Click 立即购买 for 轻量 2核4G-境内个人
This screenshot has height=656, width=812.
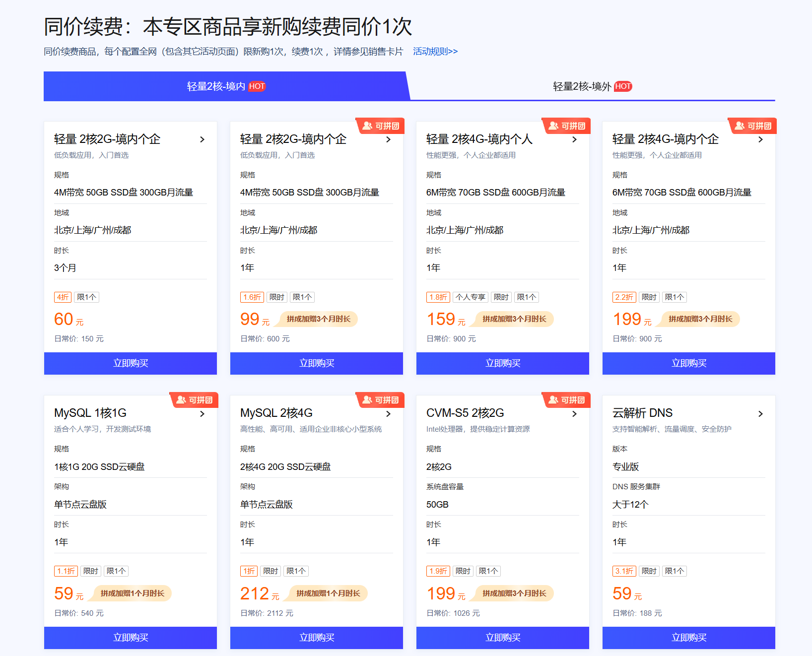(503, 363)
